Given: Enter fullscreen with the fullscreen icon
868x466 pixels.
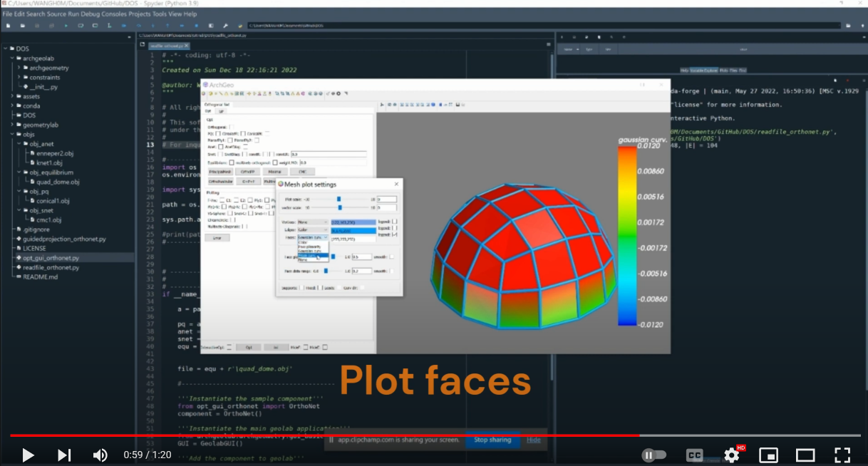Looking at the screenshot, I should point(842,455).
